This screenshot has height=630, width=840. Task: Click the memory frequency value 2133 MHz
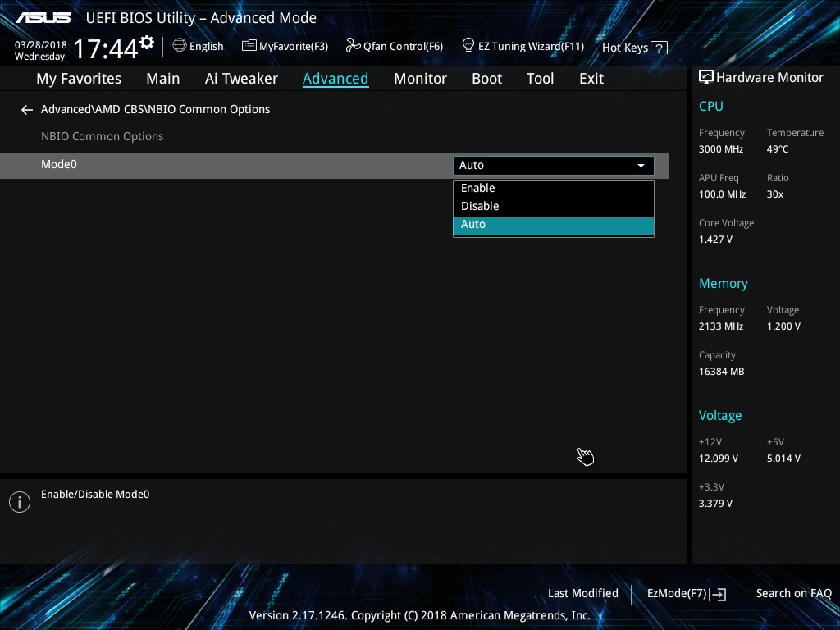tap(721, 326)
